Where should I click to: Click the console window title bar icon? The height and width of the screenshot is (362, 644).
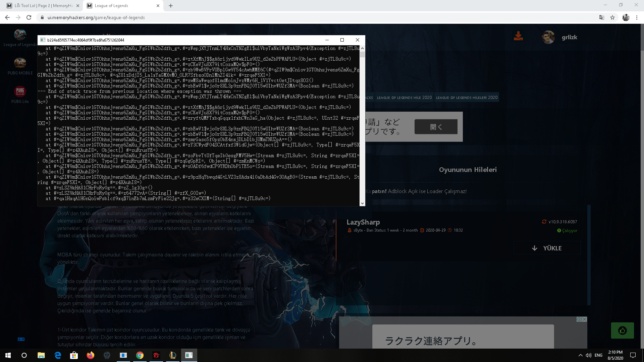43,40
